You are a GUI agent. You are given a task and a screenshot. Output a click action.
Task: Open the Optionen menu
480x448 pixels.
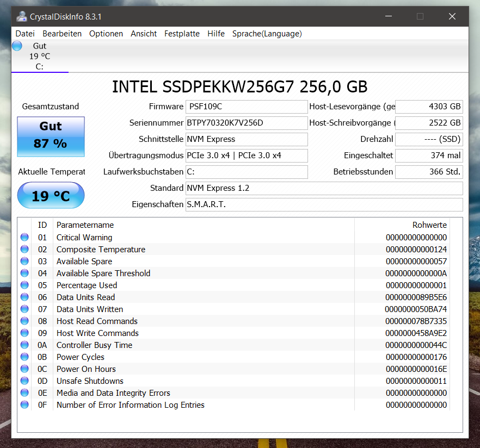click(x=106, y=34)
